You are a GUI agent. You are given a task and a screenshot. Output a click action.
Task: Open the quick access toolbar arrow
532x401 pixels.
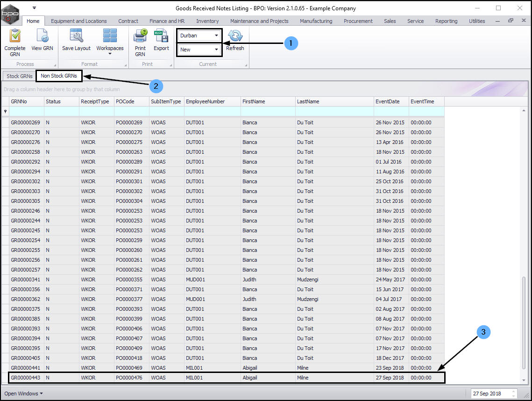click(x=34, y=8)
